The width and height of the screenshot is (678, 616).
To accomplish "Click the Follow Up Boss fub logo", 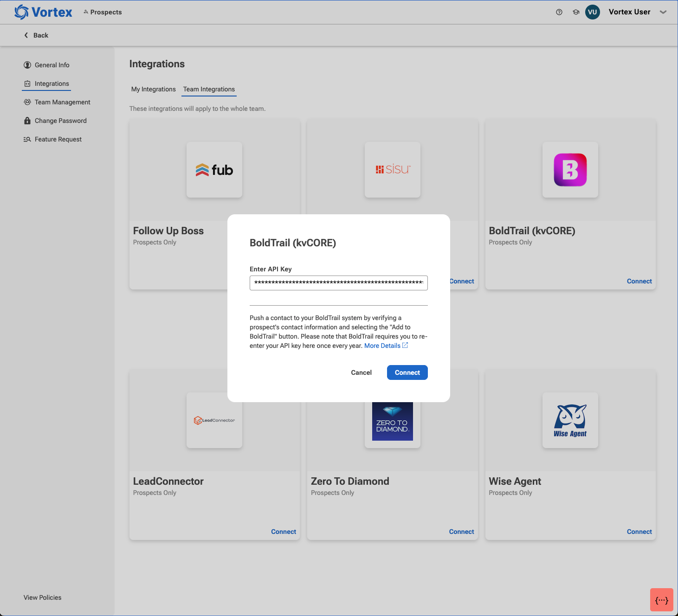I will [214, 170].
